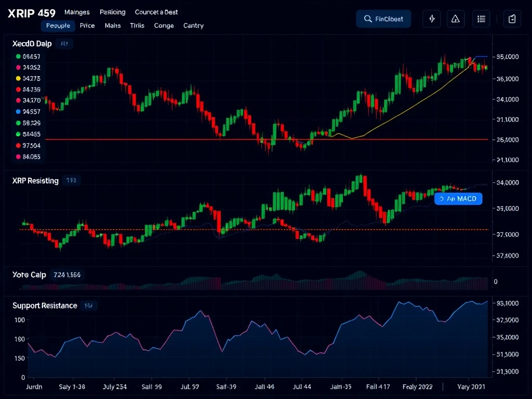Click the magnifier icon in the FinCloest search box

tap(368, 19)
